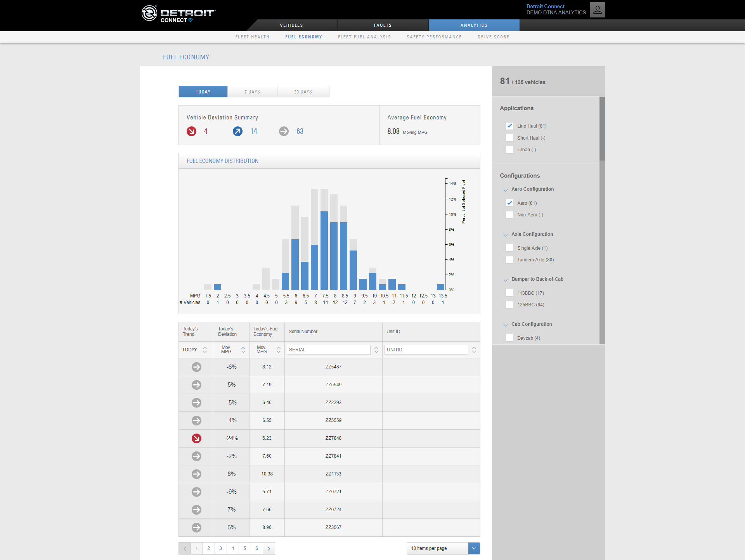
Task: Enable the Tandem Axle checkbox
Action: 509,260
